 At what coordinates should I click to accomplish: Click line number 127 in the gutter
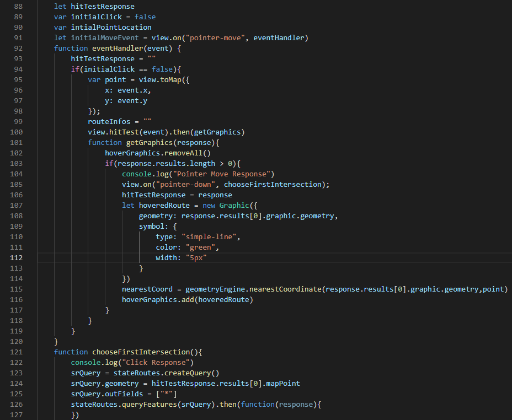pyautogui.click(x=17, y=415)
